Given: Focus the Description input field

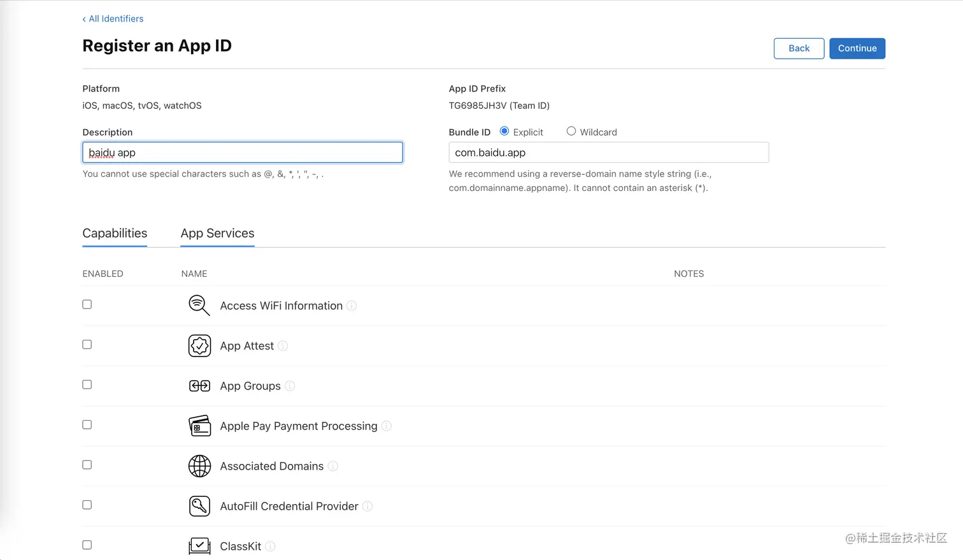Looking at the screenshot, I should 243,153.
